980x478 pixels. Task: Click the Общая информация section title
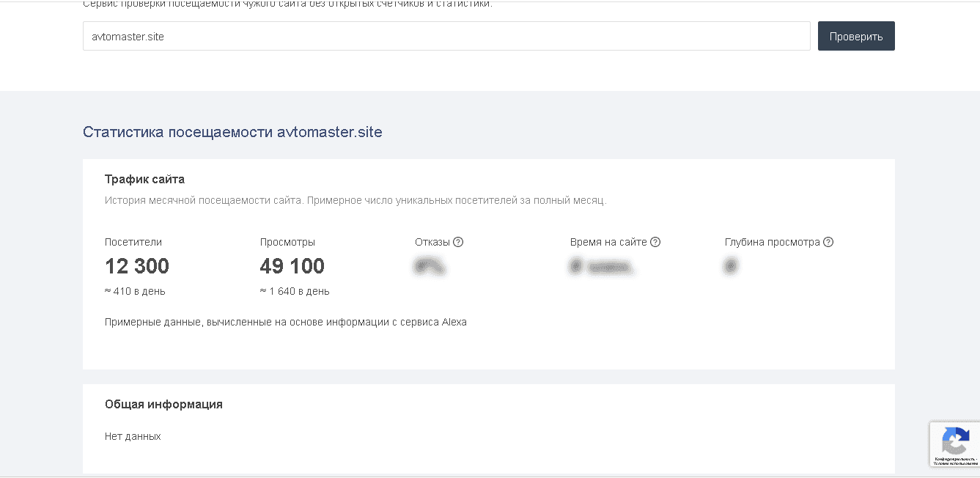(163, 404)
